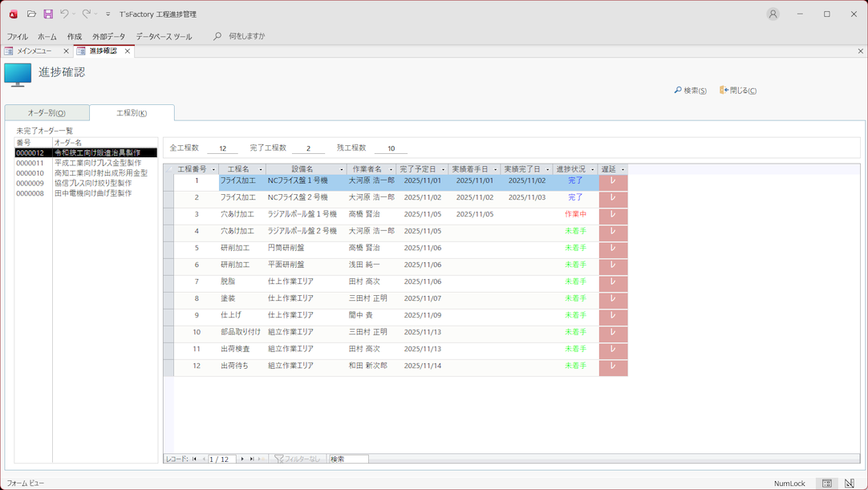
Task: Click the Open folder icon in title bar
Action: [x=31, y=14]
